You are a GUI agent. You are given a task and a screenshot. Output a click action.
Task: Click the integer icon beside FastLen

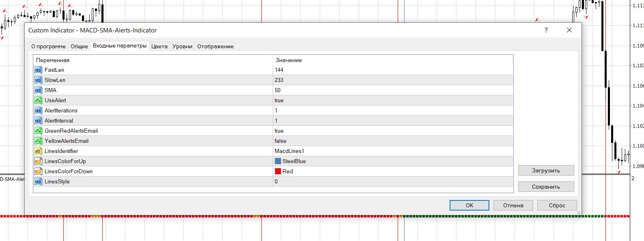tap(38, 70)
